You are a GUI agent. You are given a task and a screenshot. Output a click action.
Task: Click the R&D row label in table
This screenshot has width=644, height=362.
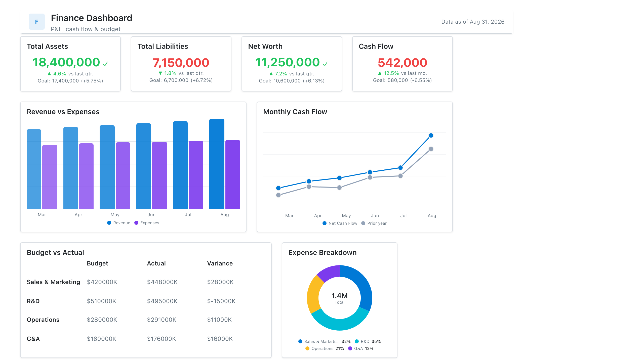pyautogui.click(x=33, y=301)
